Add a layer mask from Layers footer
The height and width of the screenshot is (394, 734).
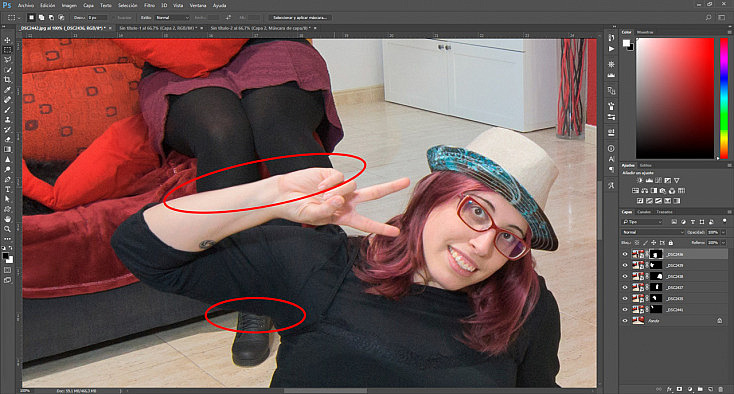pyautogui.click(x=679, y=389)
